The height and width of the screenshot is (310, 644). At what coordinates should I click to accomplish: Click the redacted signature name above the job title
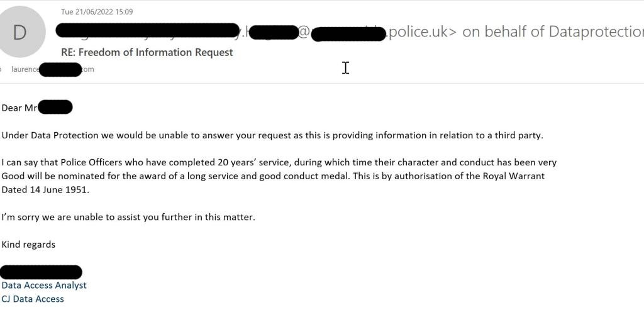tap(42, 272)
